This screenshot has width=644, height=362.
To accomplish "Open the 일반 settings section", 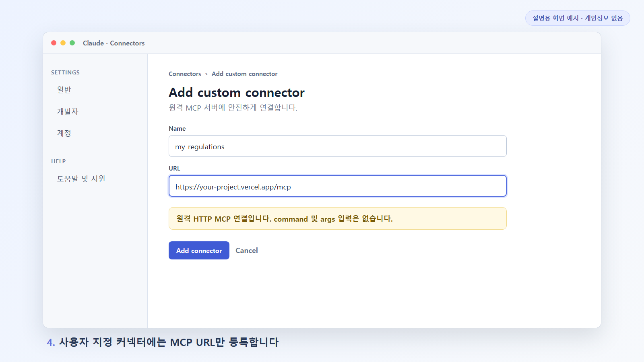I will [x=64, y=90].
